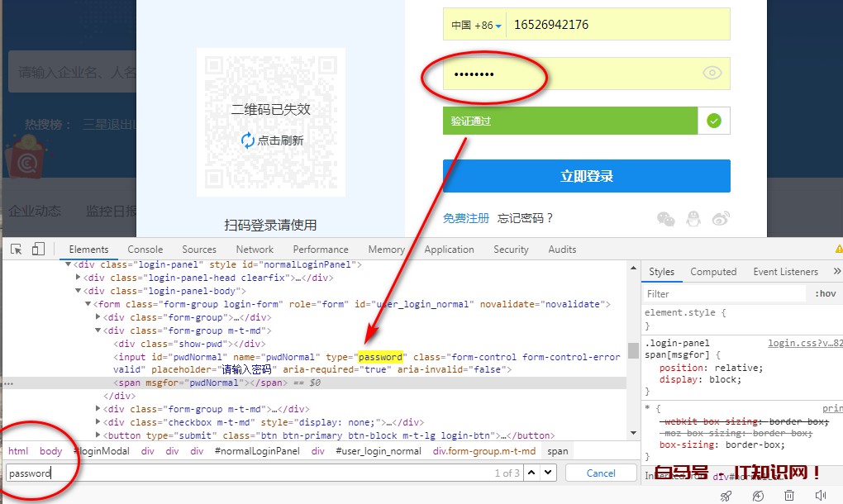Collapse the login-panel-body div node

coord(79,291)
